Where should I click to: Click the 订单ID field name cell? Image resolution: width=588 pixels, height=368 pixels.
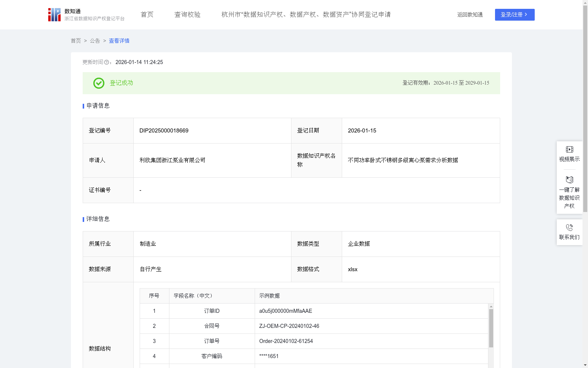click(212, 311)
